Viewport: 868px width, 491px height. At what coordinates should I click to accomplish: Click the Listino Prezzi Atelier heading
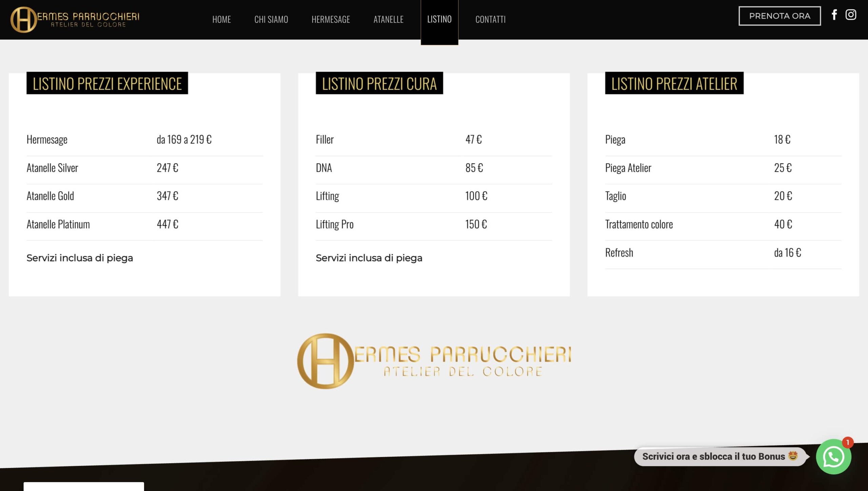(674, 83)
